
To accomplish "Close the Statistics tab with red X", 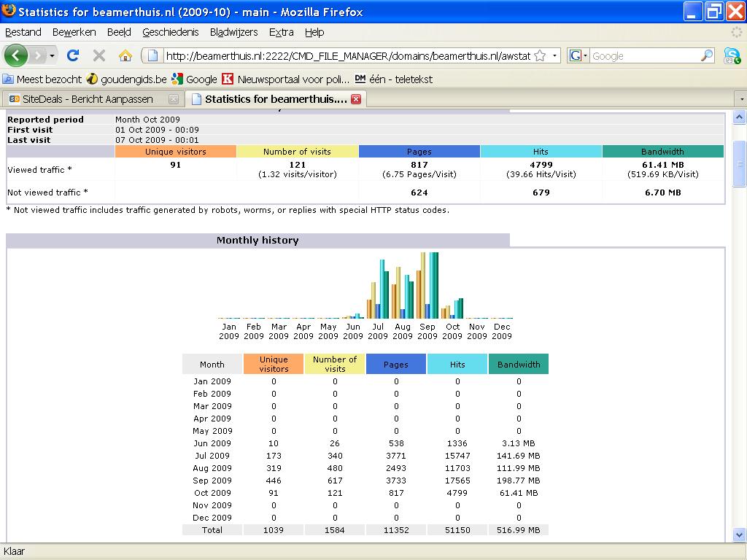I will [356, 99].
